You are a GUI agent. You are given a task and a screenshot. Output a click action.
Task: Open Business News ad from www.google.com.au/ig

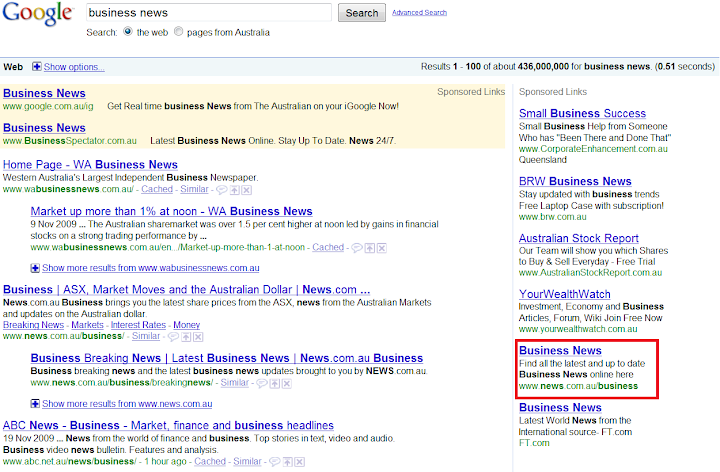pos(44,93)
